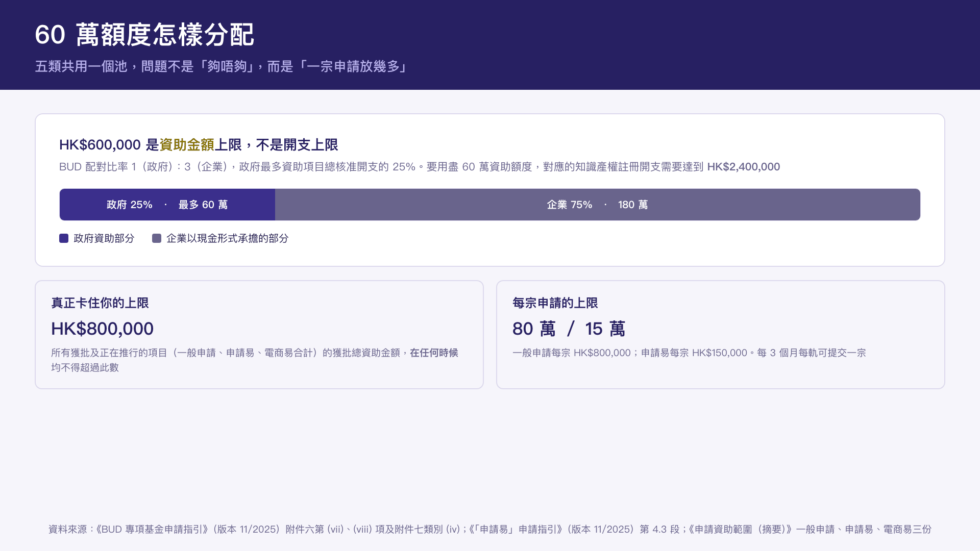Click the bold figure HK$2,400,000
The width and height of the screenshot is (980, 551).
tap(743, 167)
